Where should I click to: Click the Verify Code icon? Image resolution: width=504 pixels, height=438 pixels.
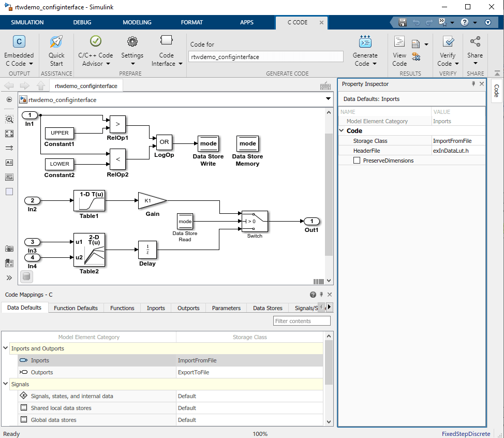[x=448, y=42]
